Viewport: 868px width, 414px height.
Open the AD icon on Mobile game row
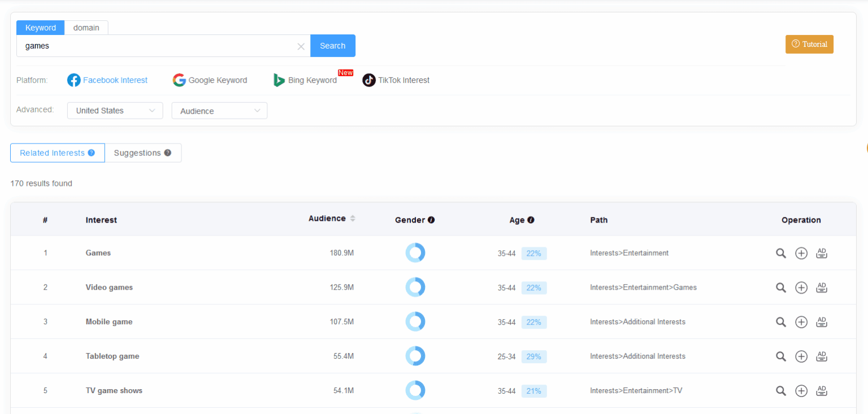coord(822,322)
